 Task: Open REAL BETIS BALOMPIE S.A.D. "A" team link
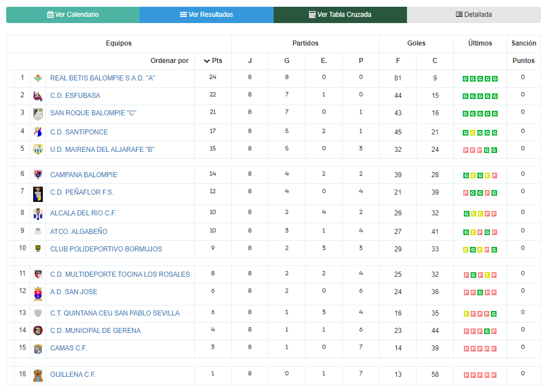[x=102, y=78]
